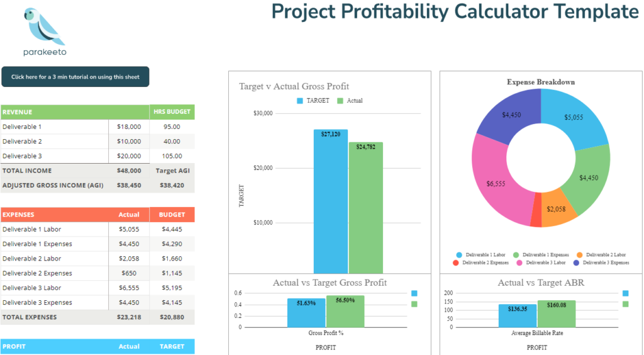Click the blue legend square in ABR chart
This screenshot has width=644, height=355.
pyautogui.click(x=625, y=293)
